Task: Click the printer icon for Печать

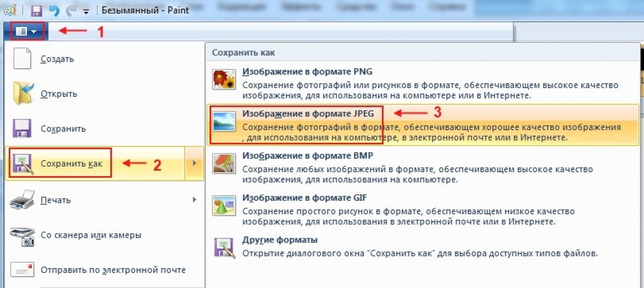Action: point(22,199)
